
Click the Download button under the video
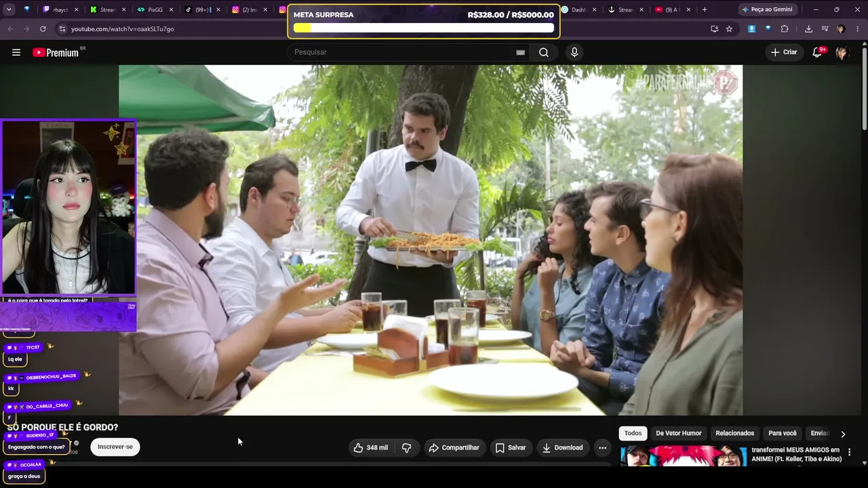[562, 447]
